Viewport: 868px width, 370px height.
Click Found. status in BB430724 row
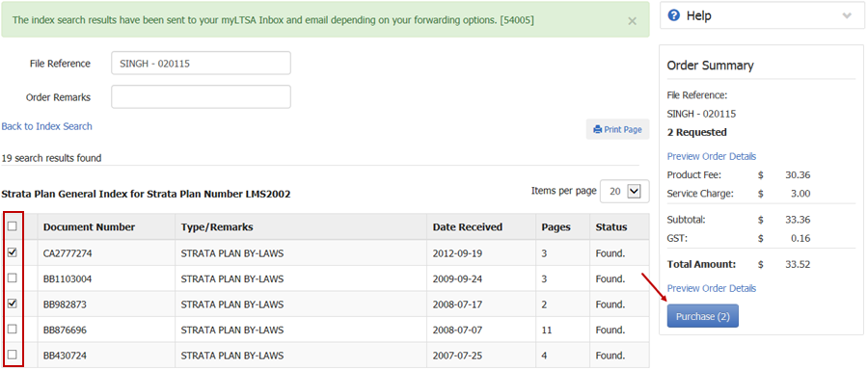point(610,356)
